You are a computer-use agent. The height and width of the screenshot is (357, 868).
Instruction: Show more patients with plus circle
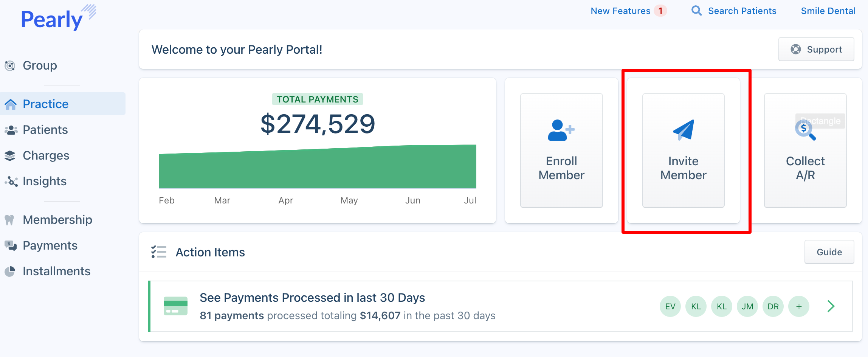[x=798, y=306]
